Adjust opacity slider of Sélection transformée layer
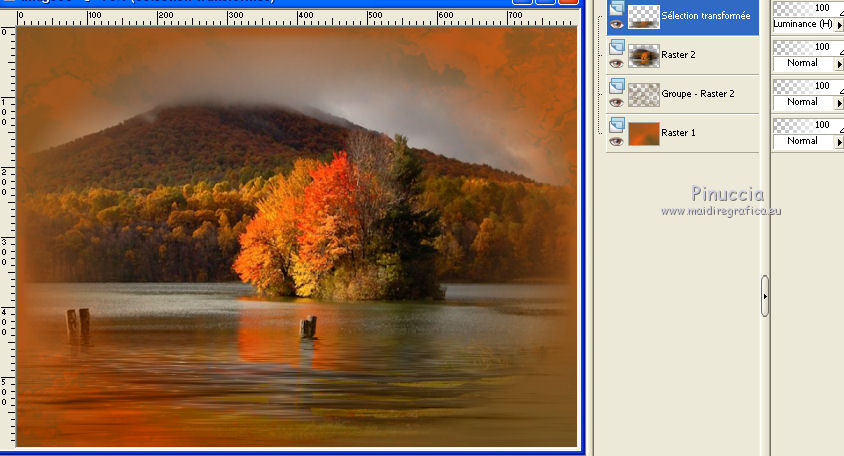Image resolution: width=844 pixels, height=456 pixels. tap(808, 8)
